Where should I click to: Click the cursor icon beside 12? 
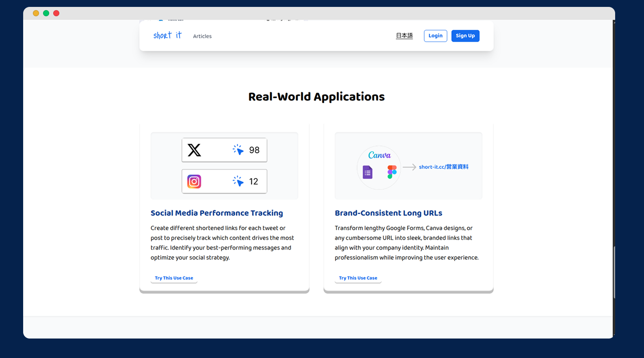tap(238, 181)
